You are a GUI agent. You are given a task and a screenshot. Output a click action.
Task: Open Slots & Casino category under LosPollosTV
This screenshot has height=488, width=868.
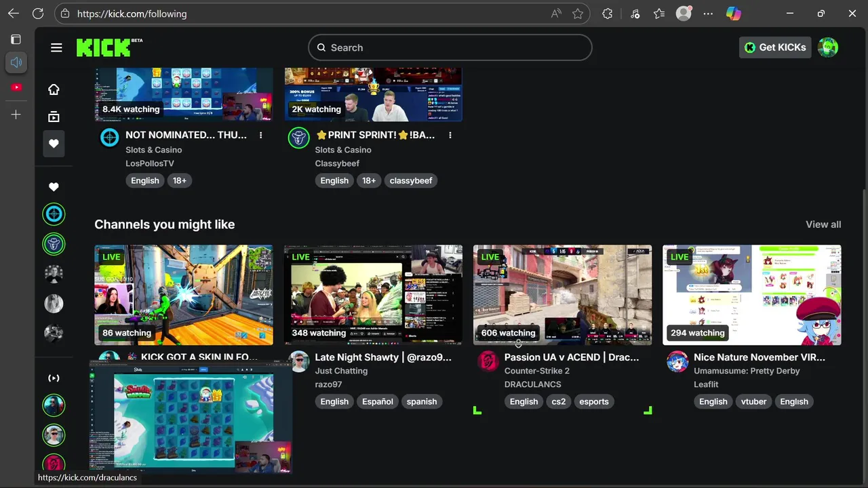[153, 150]
